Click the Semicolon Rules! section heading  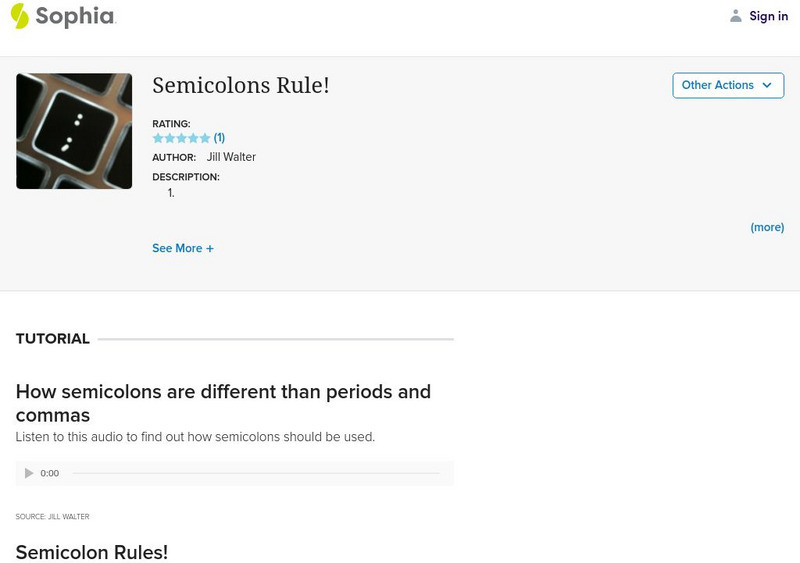(92, 552)
